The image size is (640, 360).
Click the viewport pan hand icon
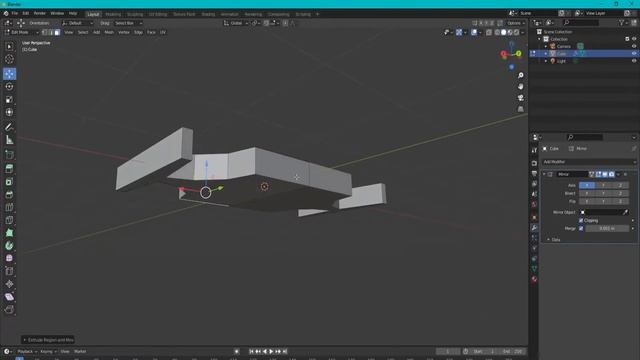click(520, 87)
